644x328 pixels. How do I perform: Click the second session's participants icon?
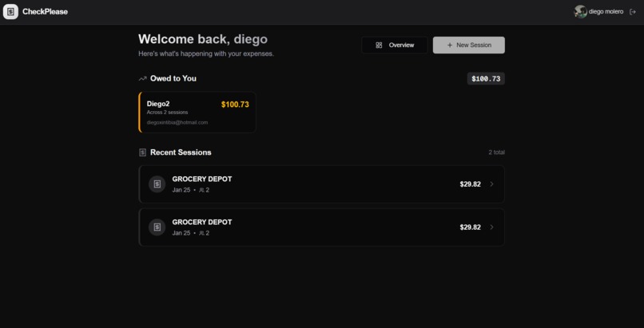201,233
